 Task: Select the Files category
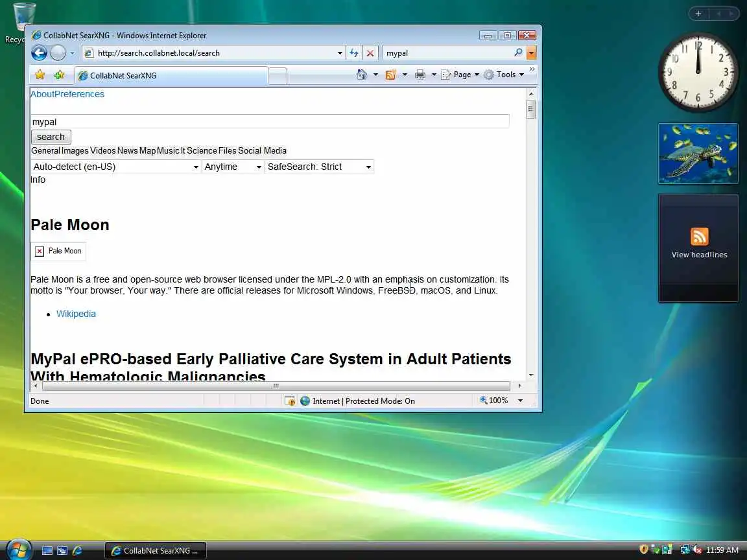[227, 151]
